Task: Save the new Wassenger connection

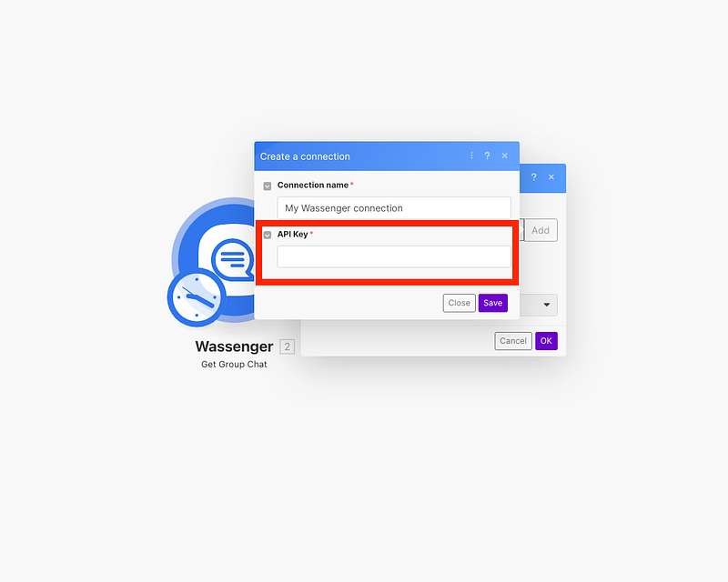Action: 493,303
